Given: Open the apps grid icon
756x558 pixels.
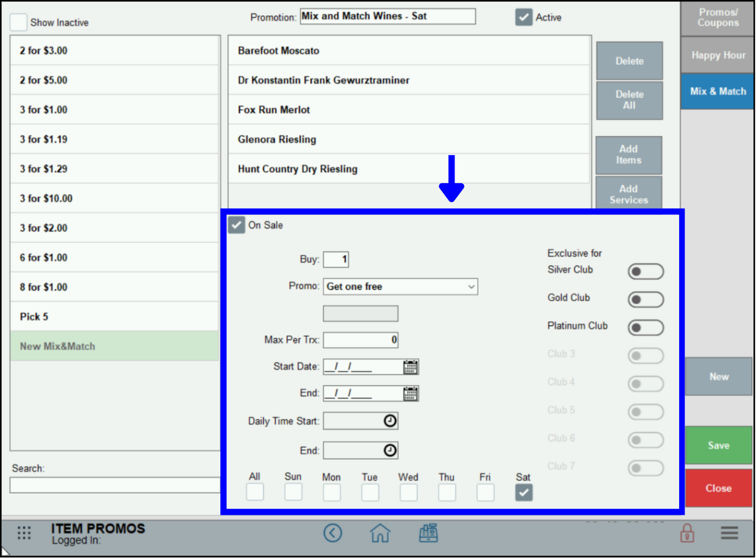Looking at the screenshot, I should [x=23, y=533].
